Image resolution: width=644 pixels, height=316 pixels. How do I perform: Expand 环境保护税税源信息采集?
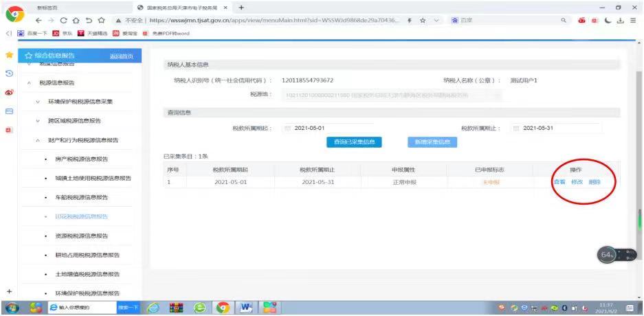37,102
